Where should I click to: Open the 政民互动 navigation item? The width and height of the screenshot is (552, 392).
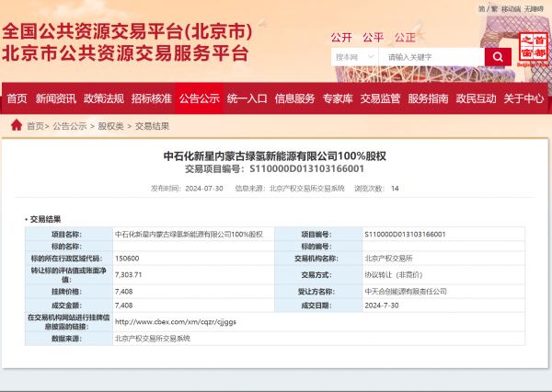coord(476,98)
